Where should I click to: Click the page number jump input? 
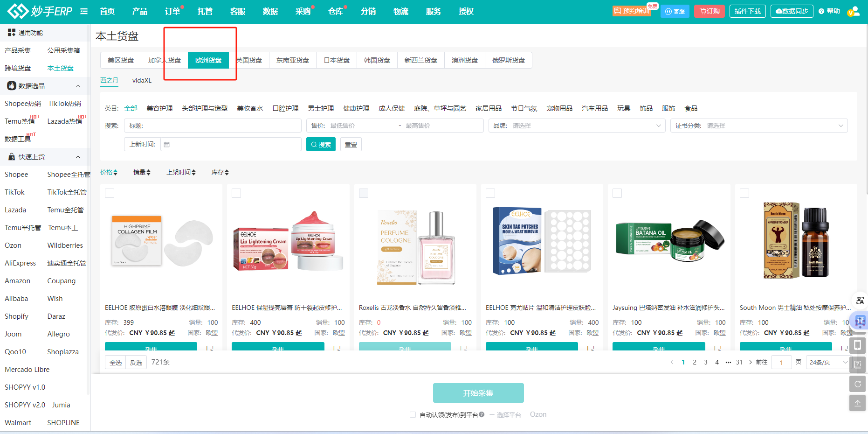tap(781, 363)
